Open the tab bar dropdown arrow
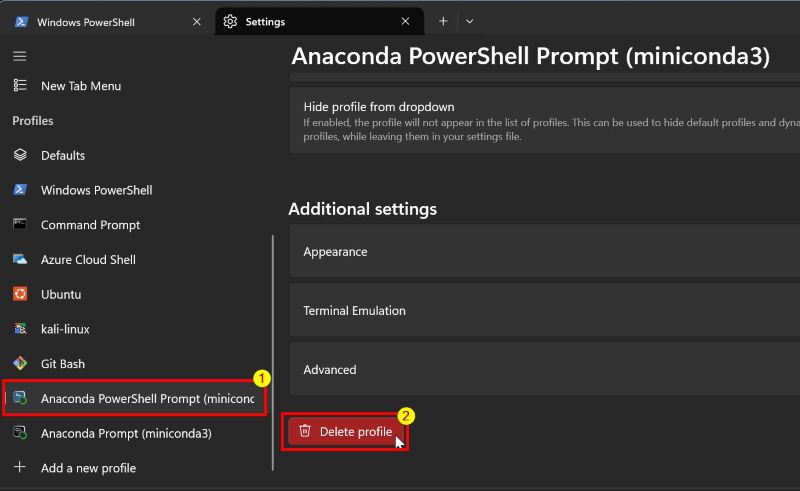The height and width of the screenshot is (491, 800). click(469, 21)
